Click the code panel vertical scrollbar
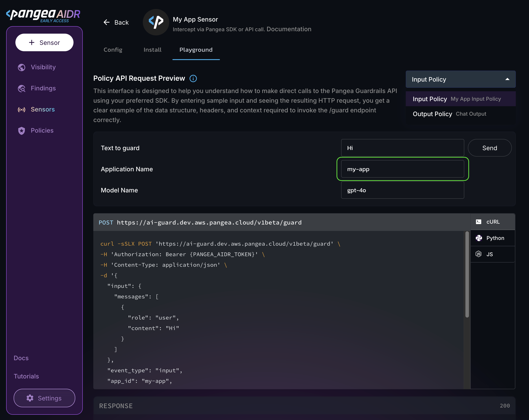The width and height of the screenshot is (529, 420). point(467,274)
